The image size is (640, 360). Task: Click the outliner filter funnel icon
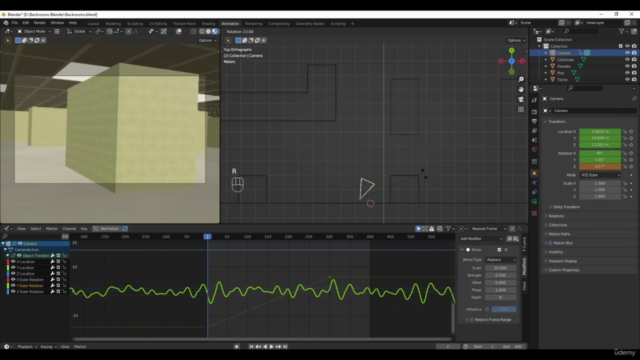pyautogui.click(x=621, y=31)
